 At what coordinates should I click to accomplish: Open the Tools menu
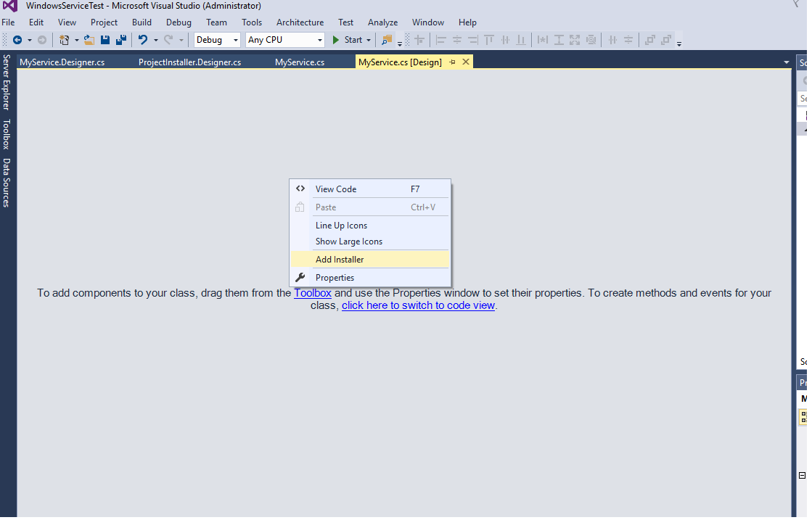pos(252,22)
